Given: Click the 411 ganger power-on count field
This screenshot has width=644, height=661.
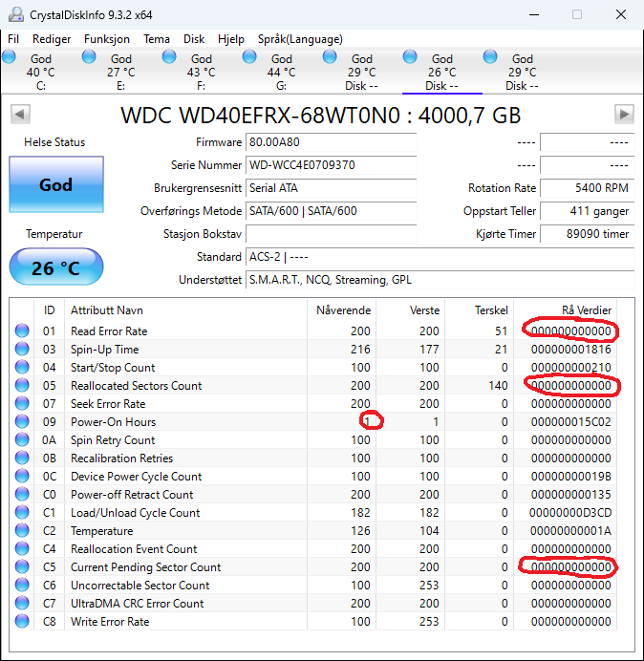Looking at the screenshot, I should click(x=587, y=211).
